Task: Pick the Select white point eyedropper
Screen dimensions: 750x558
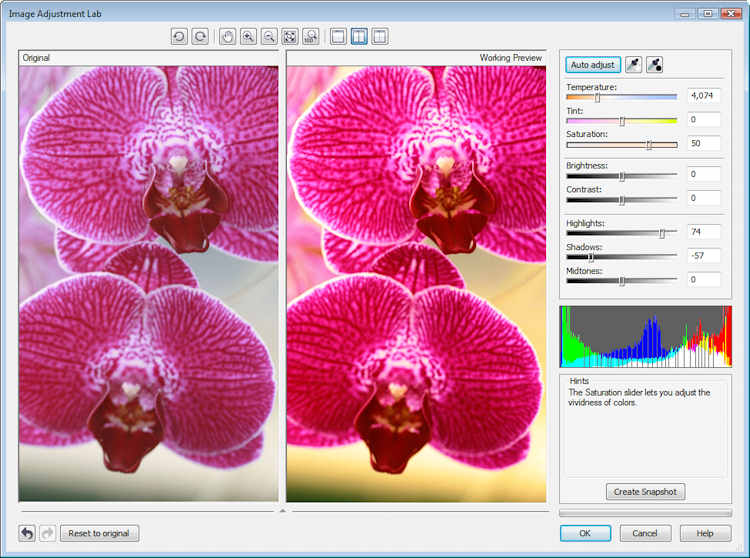Action: [x=633, y=65]
